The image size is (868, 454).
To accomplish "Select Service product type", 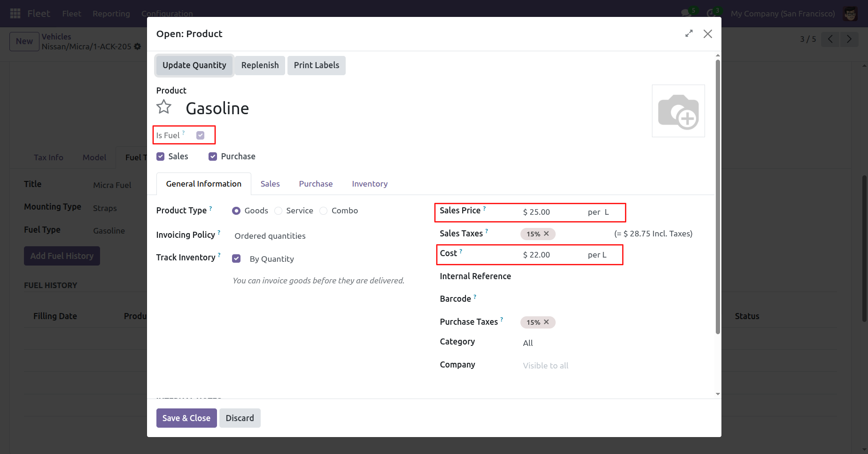I will [x=279, y=211].
